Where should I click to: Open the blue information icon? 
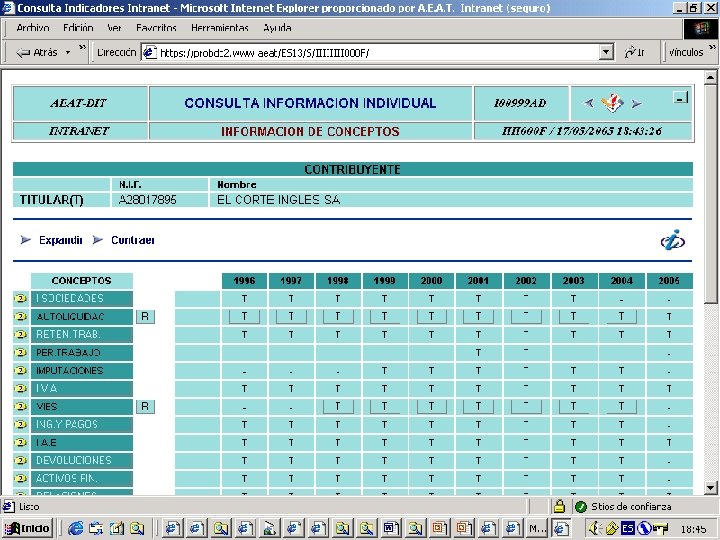(672, 240)
